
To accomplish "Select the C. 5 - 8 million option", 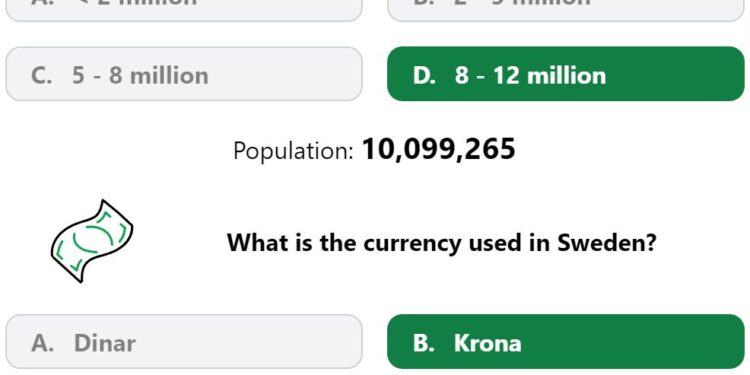I will 184,74.
